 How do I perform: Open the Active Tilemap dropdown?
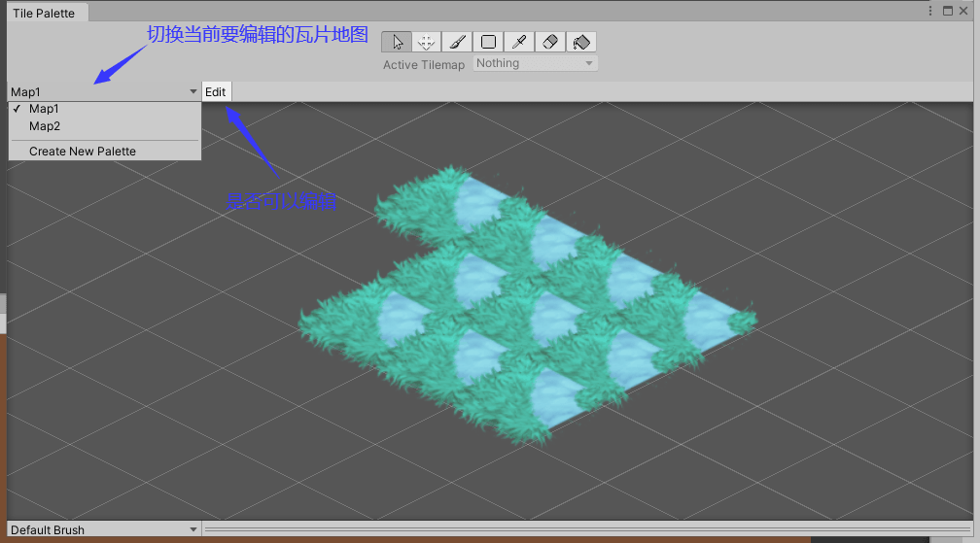point(535,63)
